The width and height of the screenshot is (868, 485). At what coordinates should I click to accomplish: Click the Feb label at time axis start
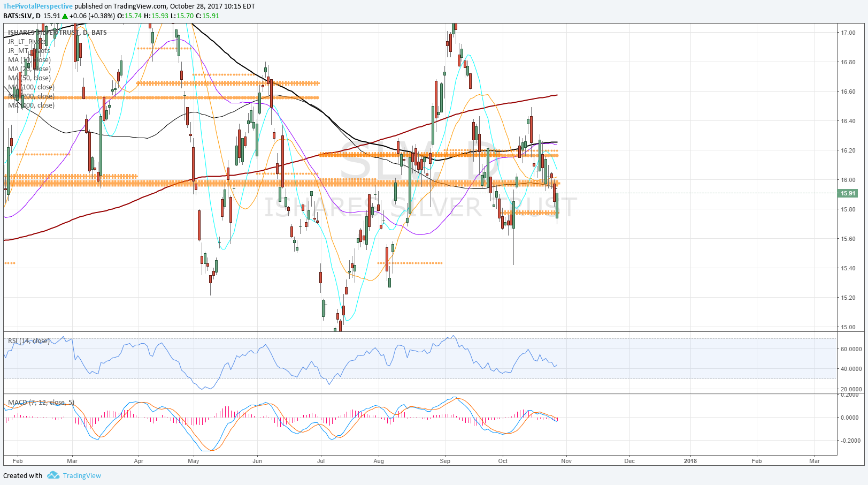[18, 461]
